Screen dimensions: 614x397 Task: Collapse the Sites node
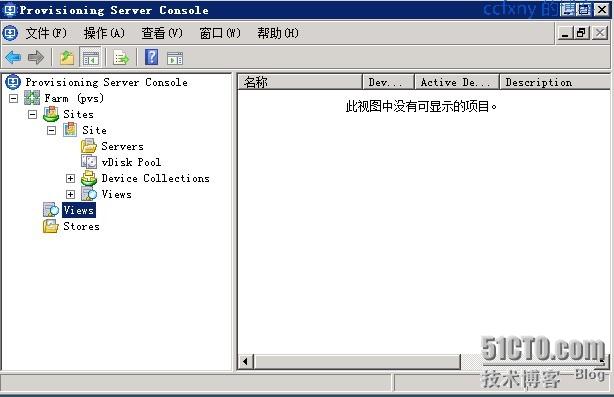(33, 114)
